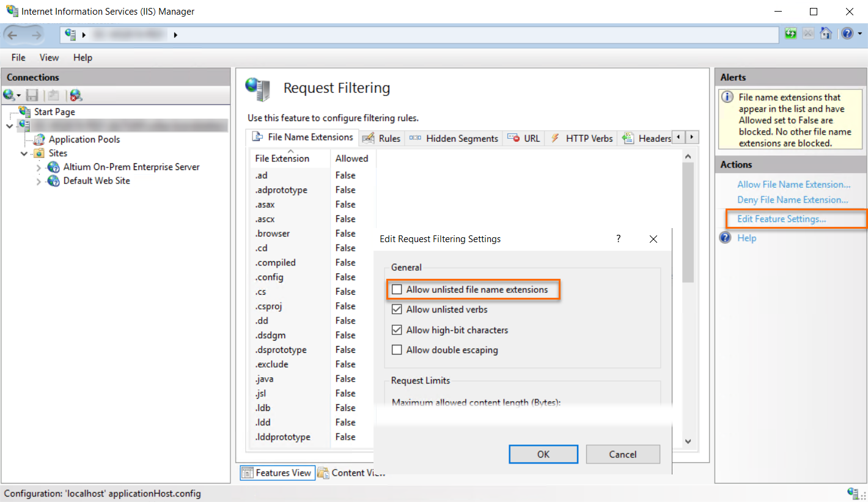The height and width of the screenshot is (502, 868).
Task: Close the Edit Request Filtering Settings dialog
Action: (653, 239)
